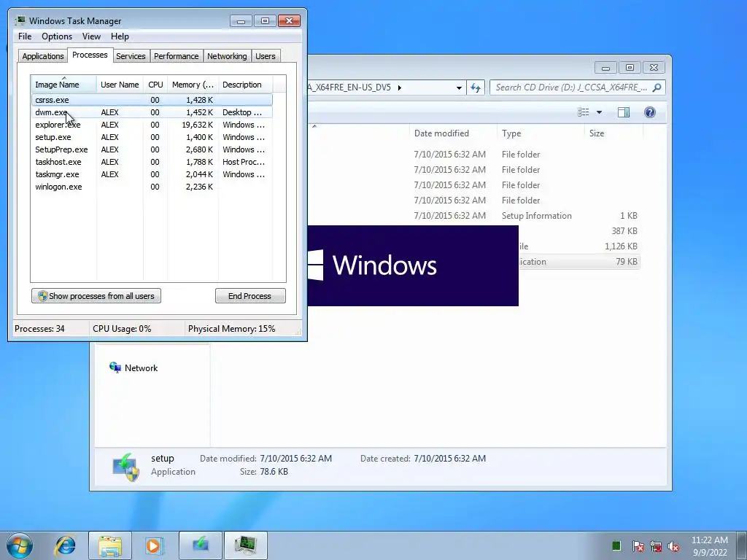Click End Process button

pyautogui.click(x=250, y=296)
